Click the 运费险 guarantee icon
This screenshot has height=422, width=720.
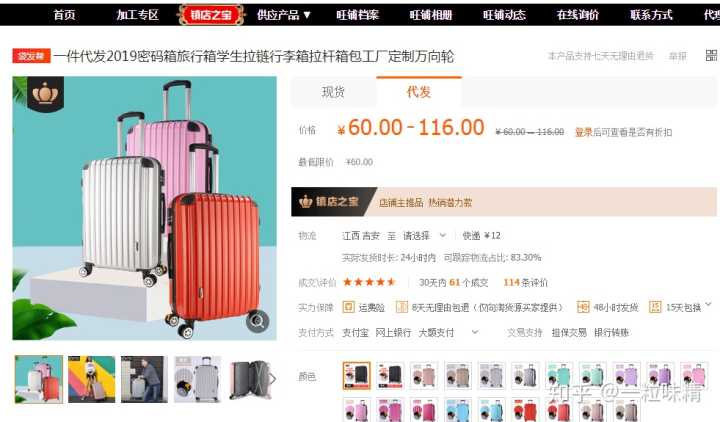[349, 307]
